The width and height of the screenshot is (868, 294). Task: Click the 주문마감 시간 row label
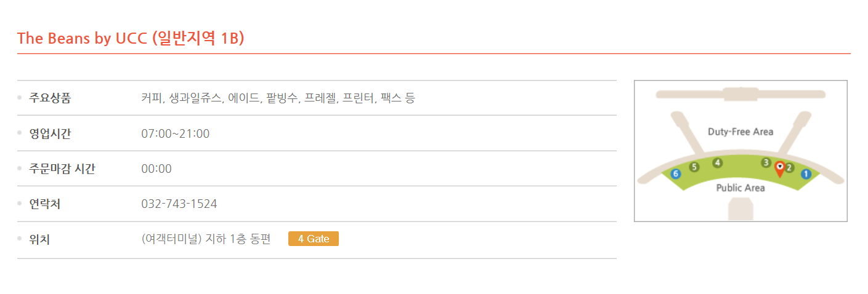click(x=62, y=169)
